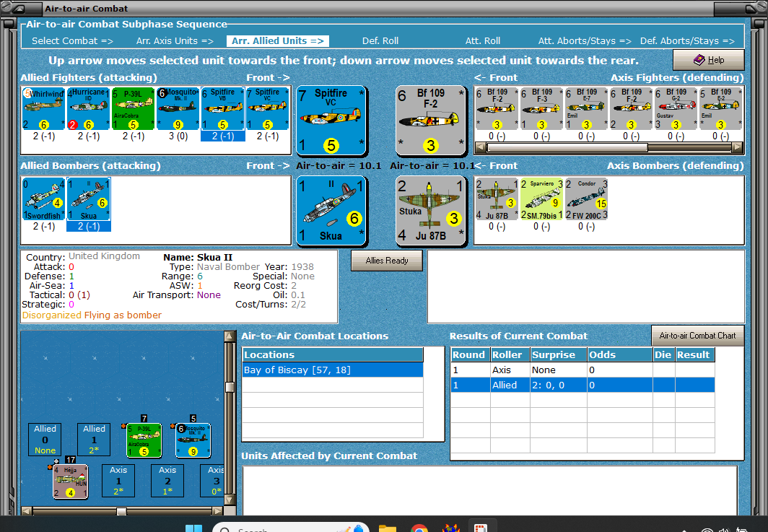
Task: Click the Axis 1 box on map
Action: [x=118, y=481]
